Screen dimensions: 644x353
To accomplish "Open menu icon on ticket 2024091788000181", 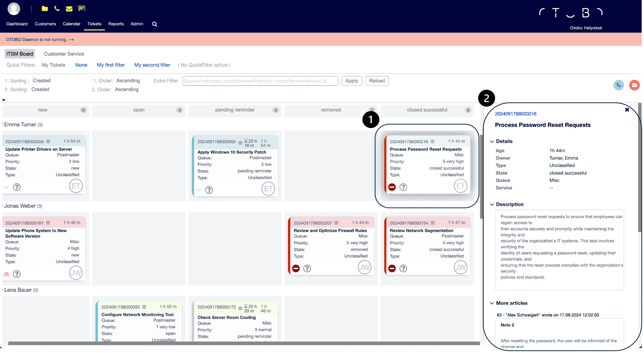I will [x=48, y=223].
